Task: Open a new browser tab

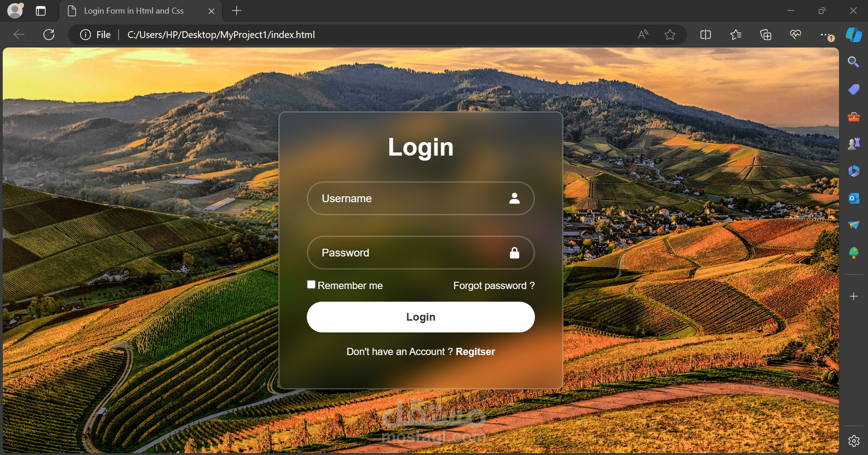Action: click(x=237, y=11)
